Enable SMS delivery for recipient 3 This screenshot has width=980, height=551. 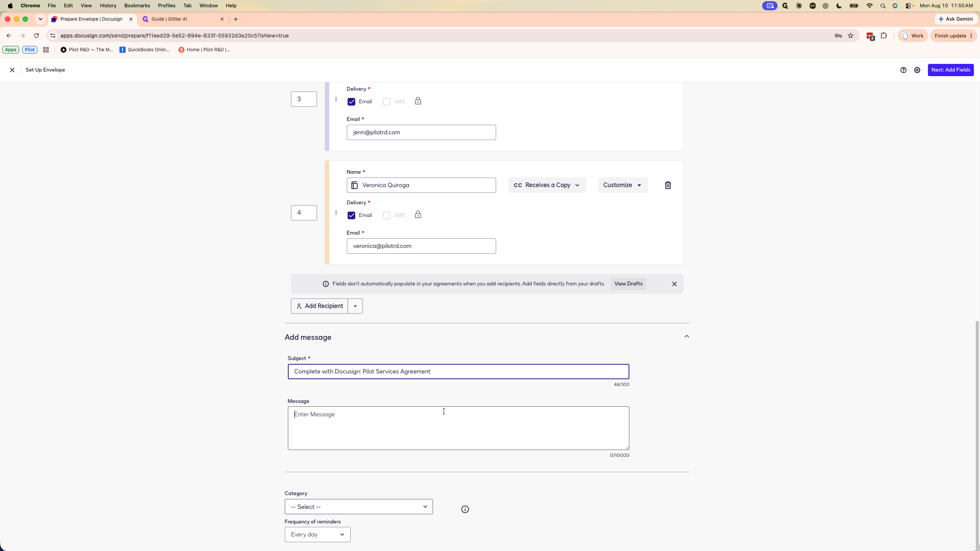(386, 102)
